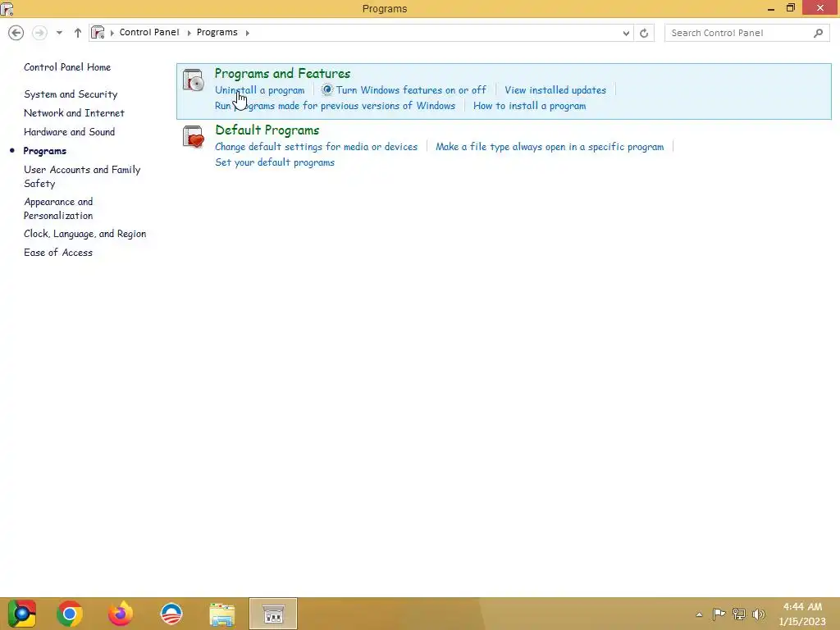Open the blue circular taskbar app
840x630 pixels.
click(x=171, y=614)
